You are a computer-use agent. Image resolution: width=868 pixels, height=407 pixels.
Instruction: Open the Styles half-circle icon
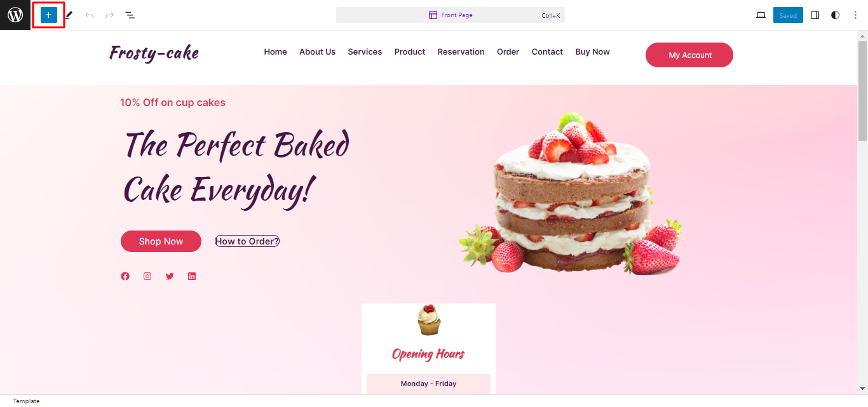pyautogui.click(x=835, y=15)
